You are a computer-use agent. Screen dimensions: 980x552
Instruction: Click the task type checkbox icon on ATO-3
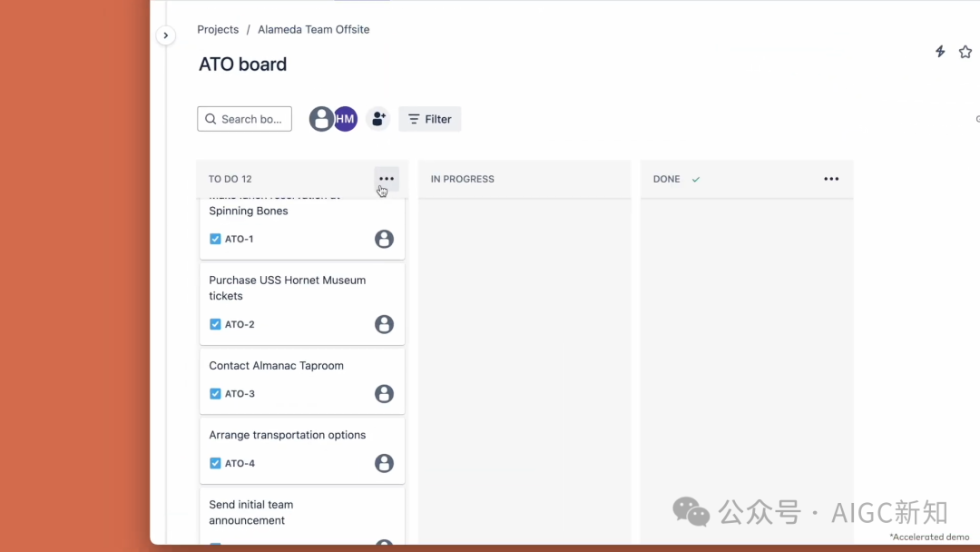pos(215,393)
